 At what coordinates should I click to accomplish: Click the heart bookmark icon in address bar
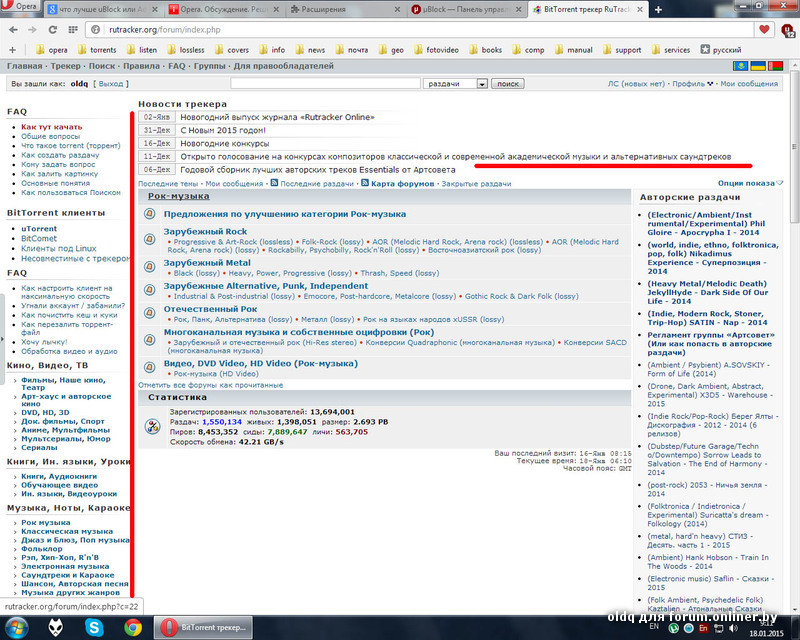pos(764,29)
